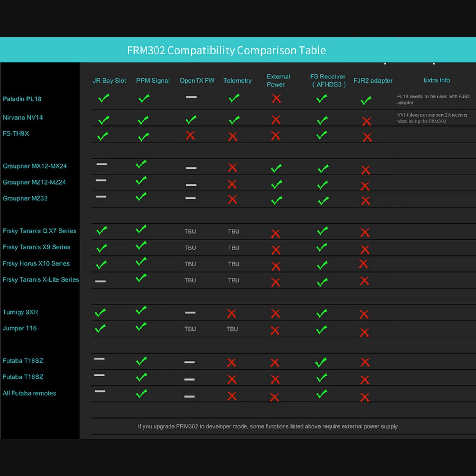Click the Frsky Taranis X-Lite External Power cross
The image size is (476, 476).
(x=276, y=282)
